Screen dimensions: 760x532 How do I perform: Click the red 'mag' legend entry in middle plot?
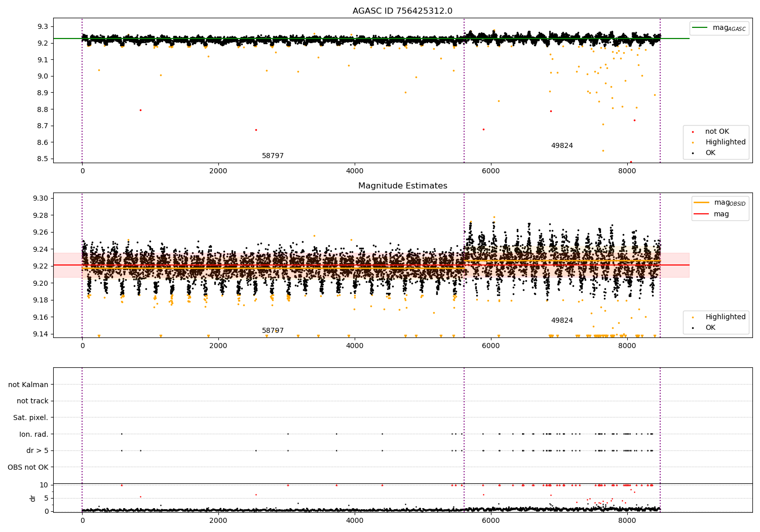721,214
